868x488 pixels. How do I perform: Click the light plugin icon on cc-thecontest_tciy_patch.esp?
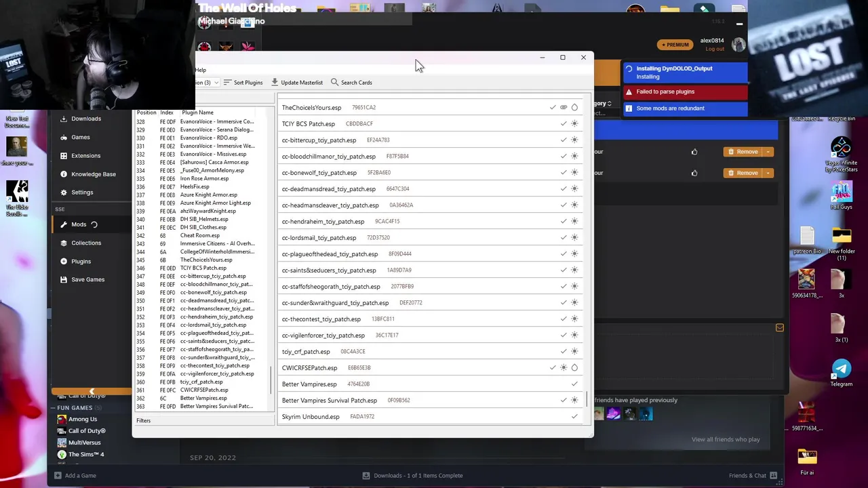pyautogui.click(x=574, y=319)
